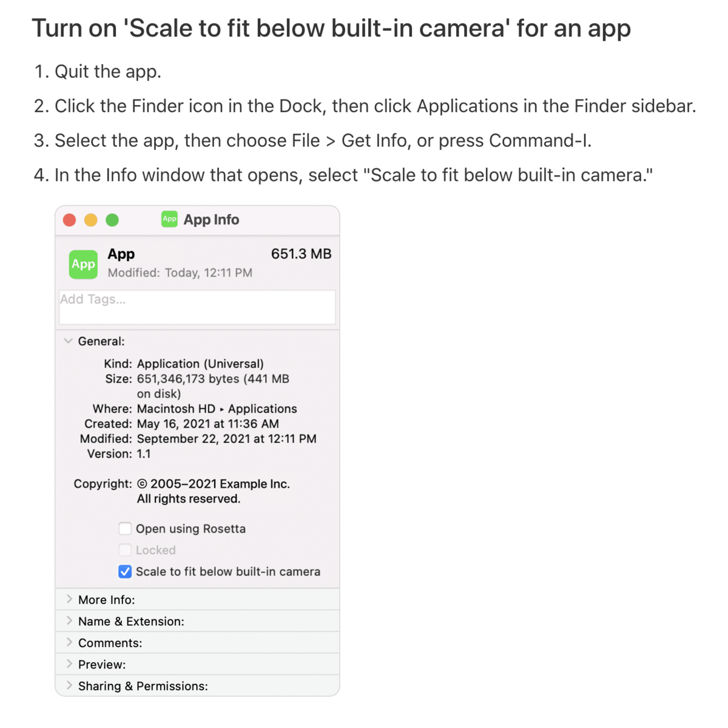Uncheck 'Scale to fit below built-in camera'
The width and height of the screenshot is (728, 728).
125,571
